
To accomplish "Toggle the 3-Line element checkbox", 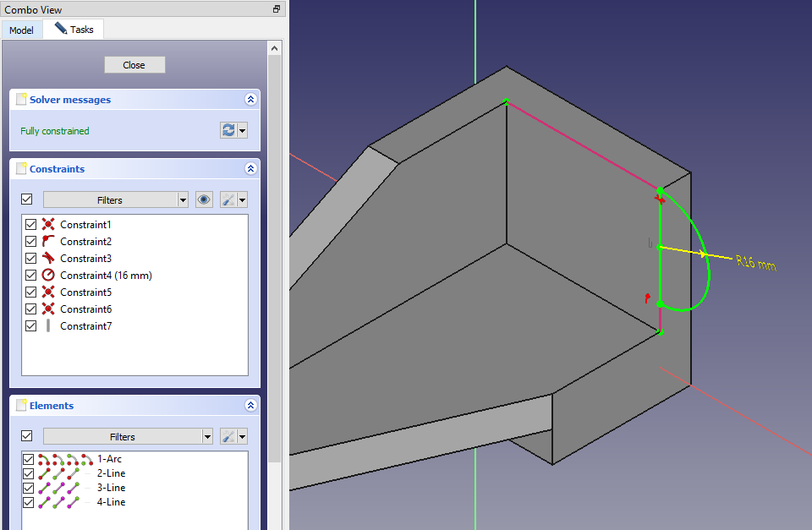I will click(x=28, y=488).
